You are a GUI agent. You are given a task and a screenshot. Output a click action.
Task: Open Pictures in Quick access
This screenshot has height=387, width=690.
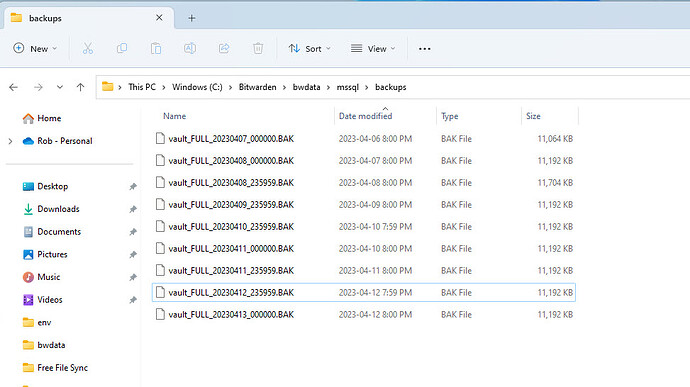pos(45,254)
